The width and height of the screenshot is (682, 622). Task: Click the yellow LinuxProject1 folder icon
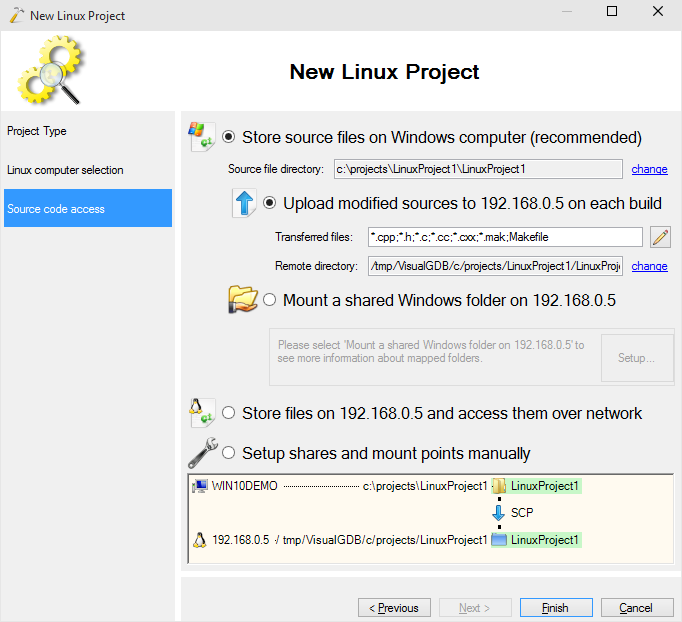point(499,486)
